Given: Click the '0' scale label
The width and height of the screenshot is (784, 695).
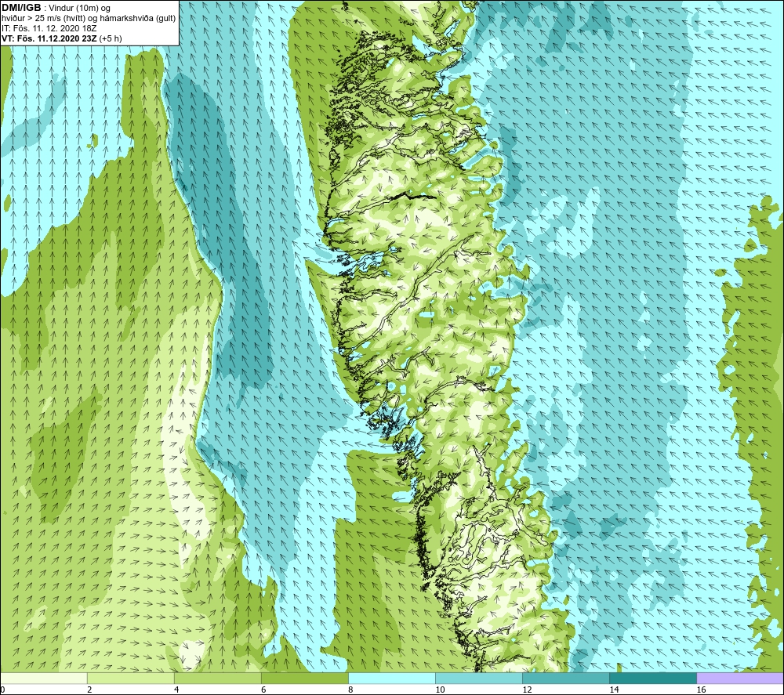Looking at the screenshot, I should 2,690.
